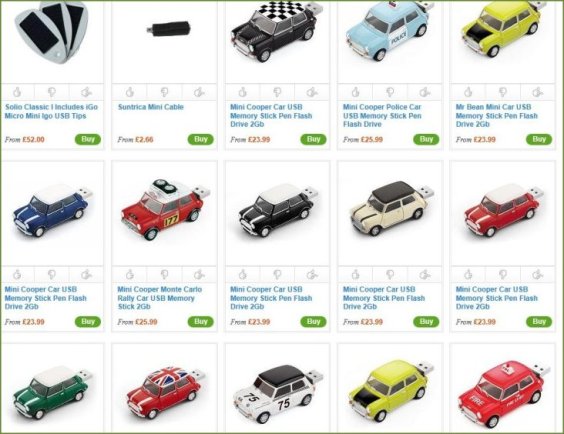Click thumbs up under cream Mini Cooper car
This screenshot has height=434, width=564.
(355, 275)
